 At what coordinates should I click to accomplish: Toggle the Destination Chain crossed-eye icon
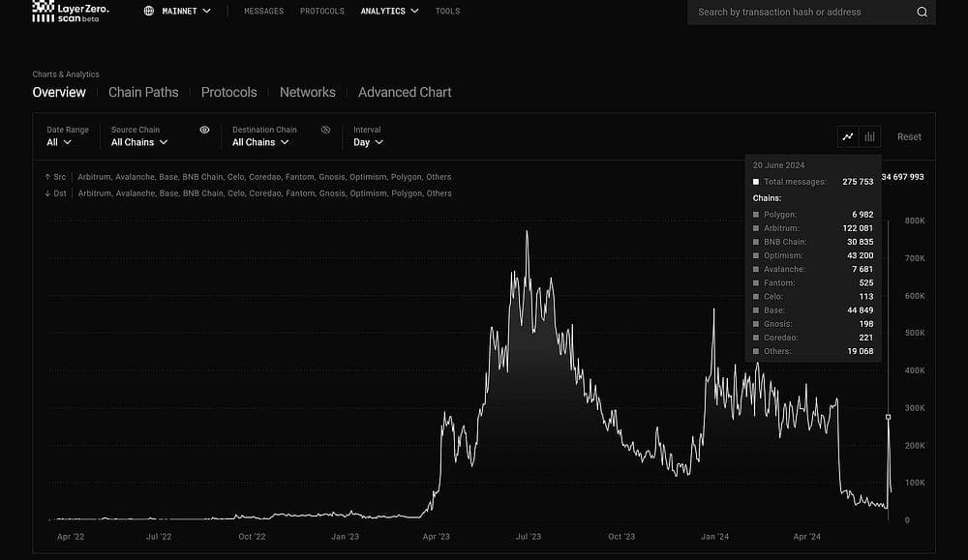point(326,131)
